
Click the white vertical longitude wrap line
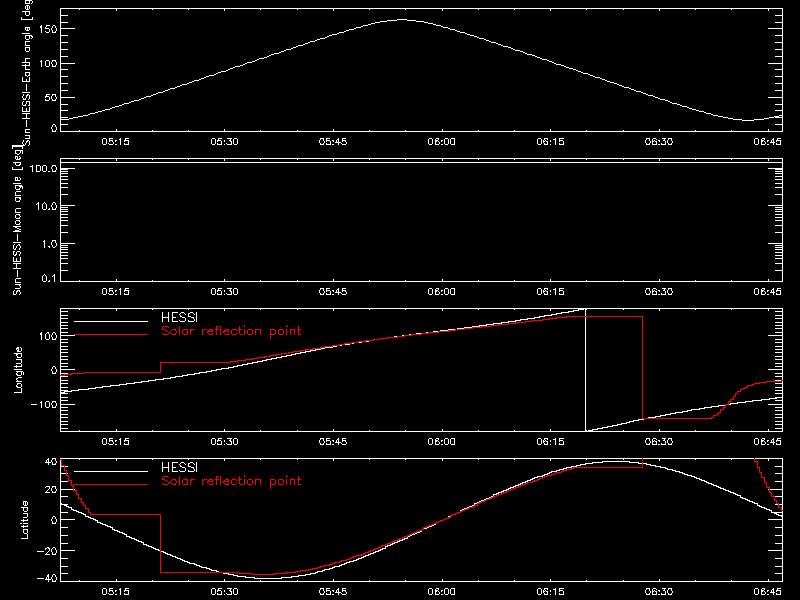click(x=585, y=370)
